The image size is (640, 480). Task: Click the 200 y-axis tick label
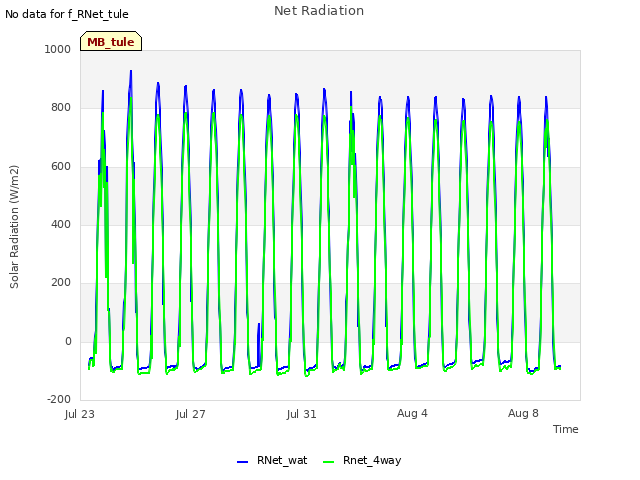[x=61, y=282]
